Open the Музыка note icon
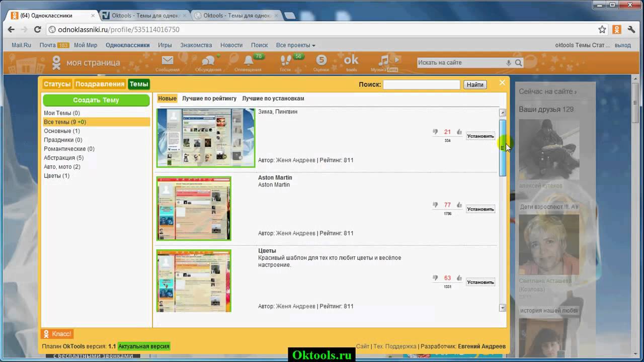The width and height of the screenshot is (644, 362). click(x=384, y=61)
